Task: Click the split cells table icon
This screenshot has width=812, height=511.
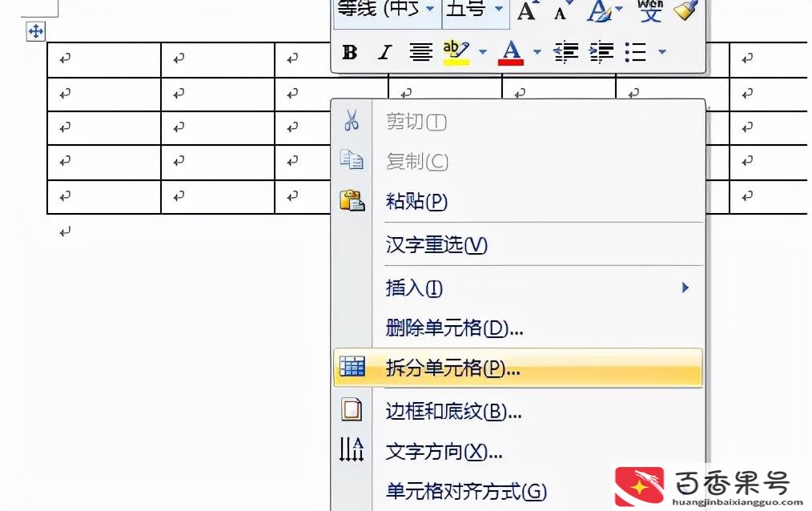Action: point(352,367)
